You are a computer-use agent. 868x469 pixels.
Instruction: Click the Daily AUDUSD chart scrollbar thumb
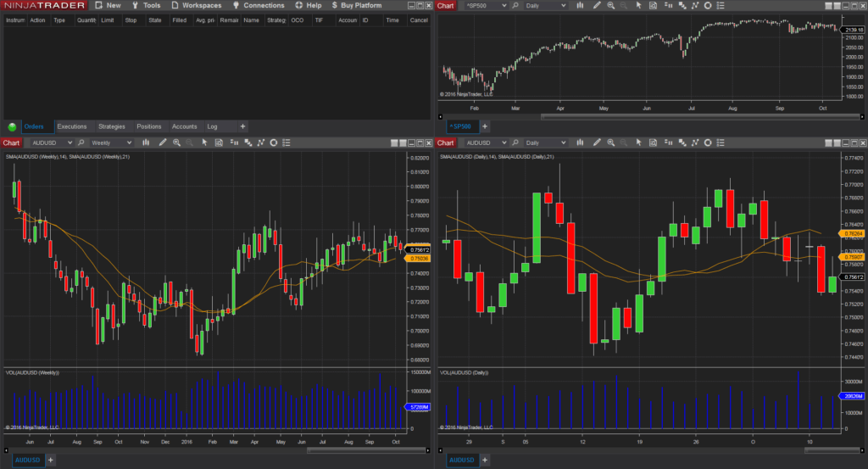[832, 450]
